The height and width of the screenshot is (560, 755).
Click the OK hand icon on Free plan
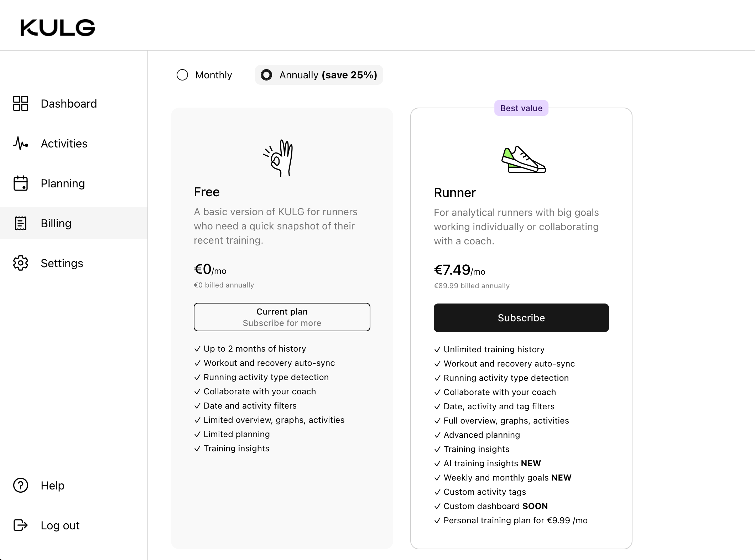click(278, 158)
